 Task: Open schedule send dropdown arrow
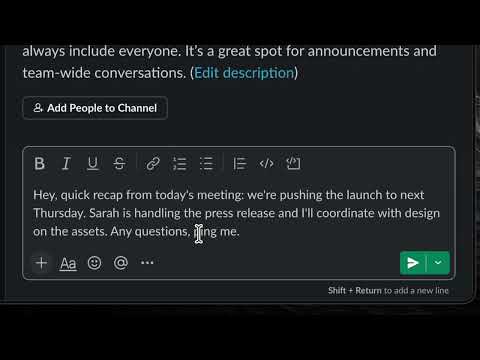(x=438, y=263)
